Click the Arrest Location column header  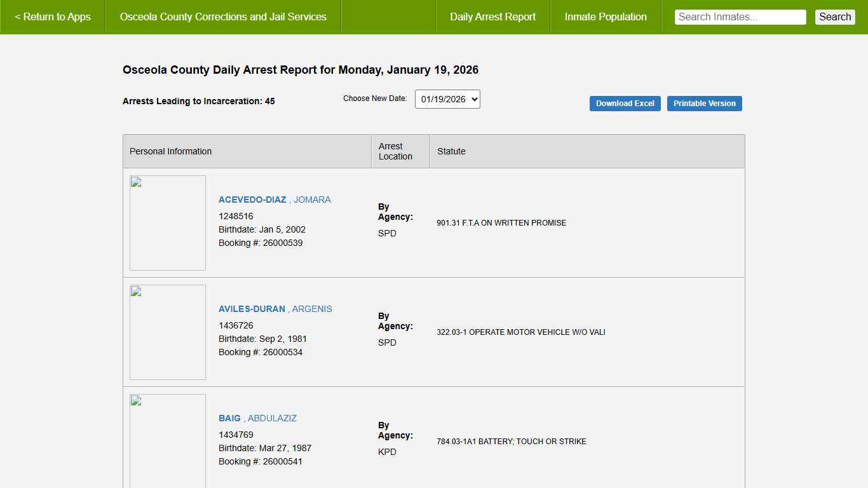(395, 151)
